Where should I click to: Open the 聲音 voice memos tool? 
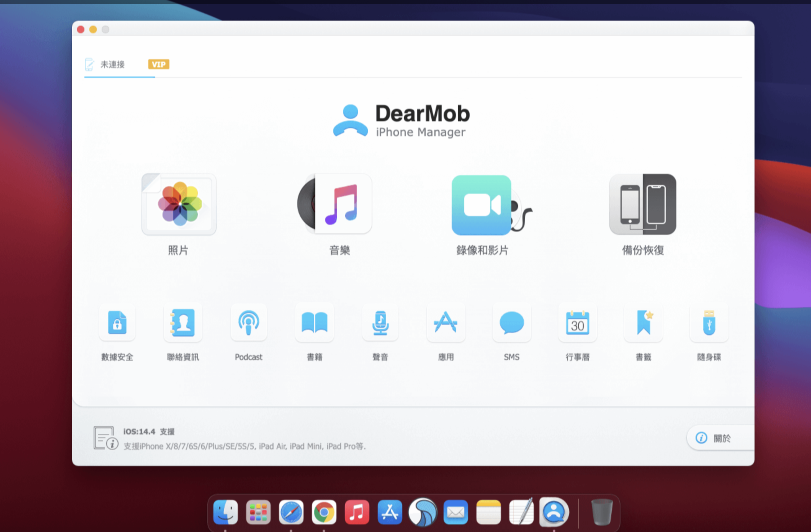pos(380,322)
